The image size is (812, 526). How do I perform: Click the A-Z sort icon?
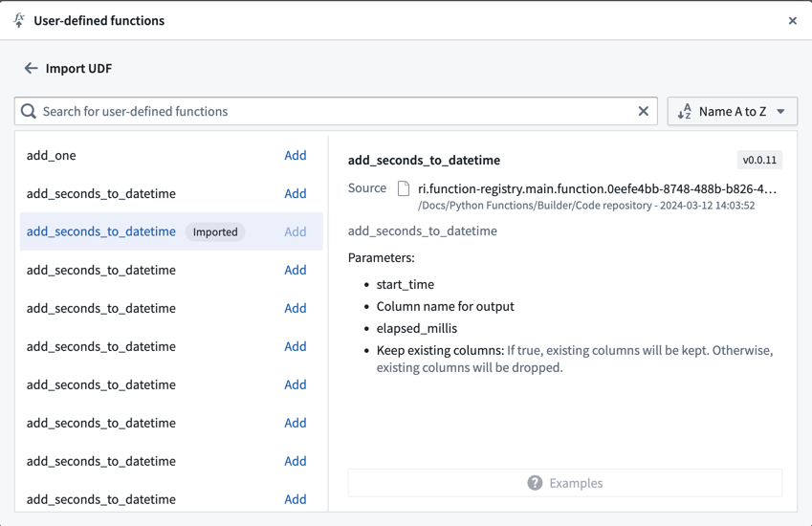tap(685, 111)
